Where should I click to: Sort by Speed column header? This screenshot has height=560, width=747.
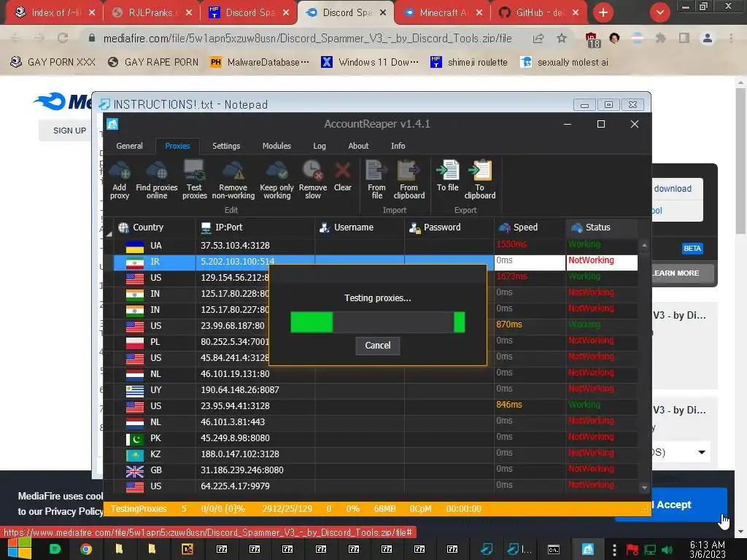click(530, 227)
